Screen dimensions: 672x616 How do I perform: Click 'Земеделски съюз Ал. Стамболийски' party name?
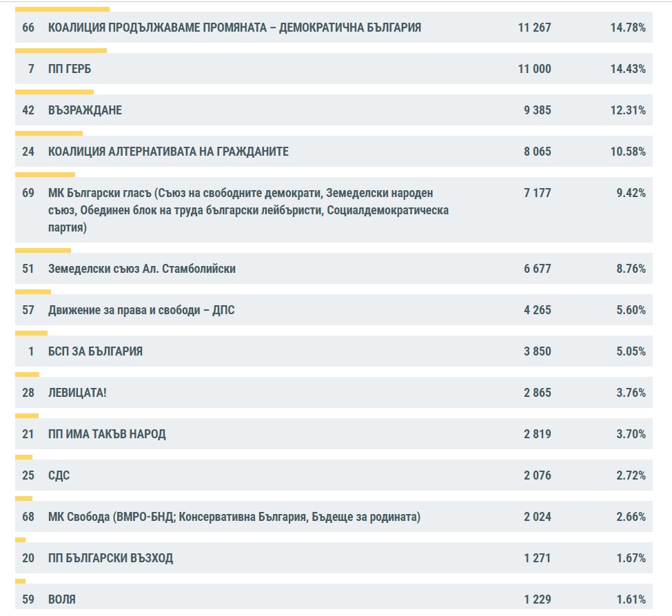click(142, 269)
